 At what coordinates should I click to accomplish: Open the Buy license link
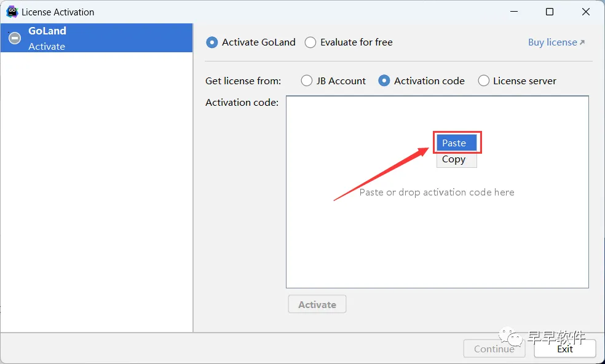click(556, 42)
